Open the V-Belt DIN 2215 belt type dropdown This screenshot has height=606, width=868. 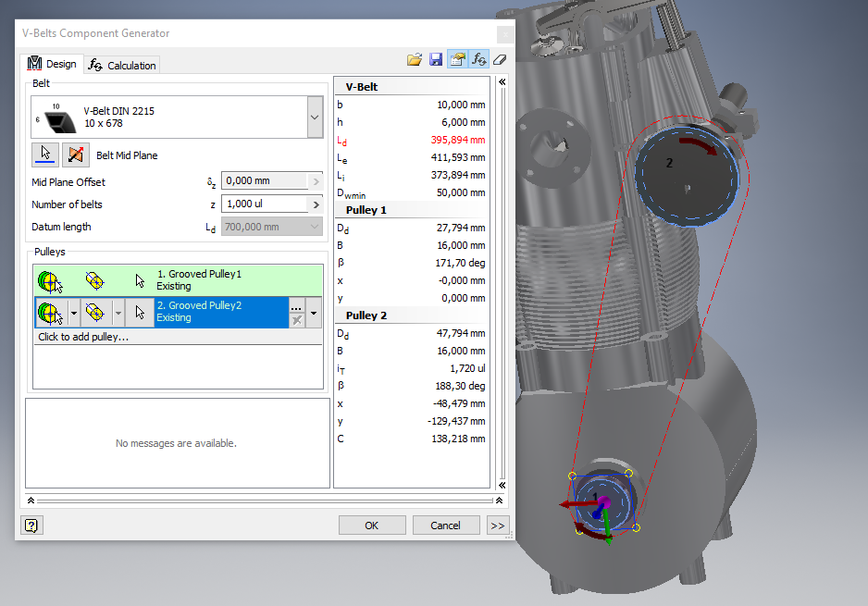coord(316,117)
